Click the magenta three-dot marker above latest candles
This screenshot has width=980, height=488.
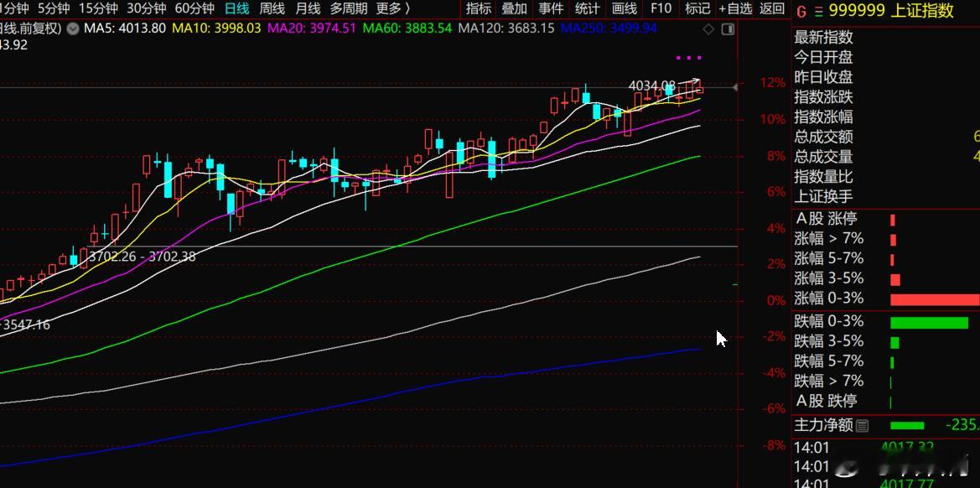pyautogui.click(x=689, y=58)
